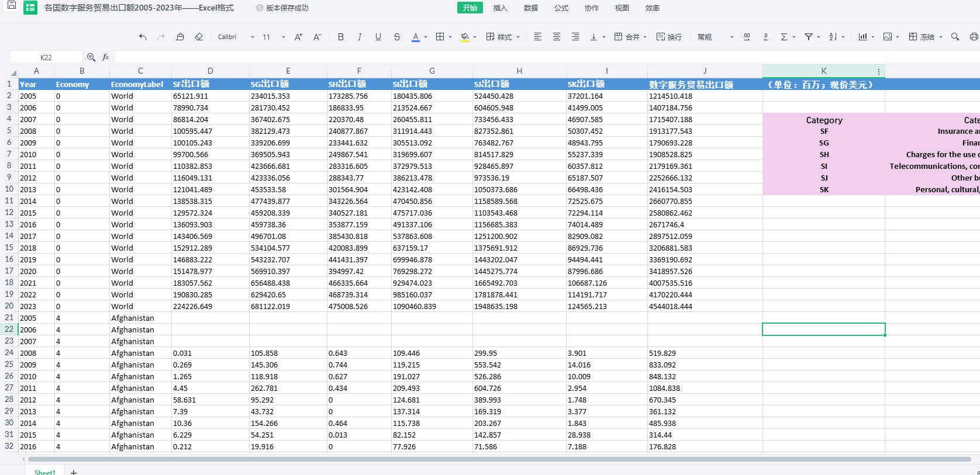Click the zoom icon beside the cell name box
Image resolution: width=980 pixels, height=475 pixels.
(91, 57)
